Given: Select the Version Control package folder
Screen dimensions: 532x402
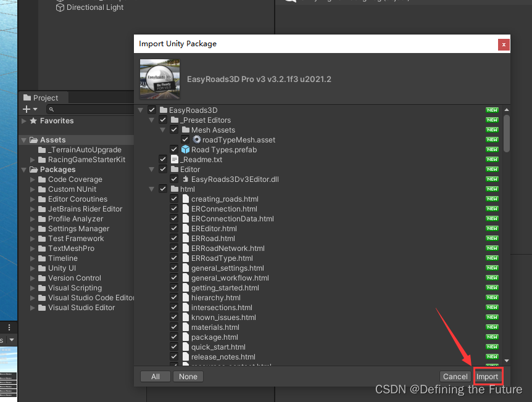Looking at the screenshot, I should tap(70, 277).
